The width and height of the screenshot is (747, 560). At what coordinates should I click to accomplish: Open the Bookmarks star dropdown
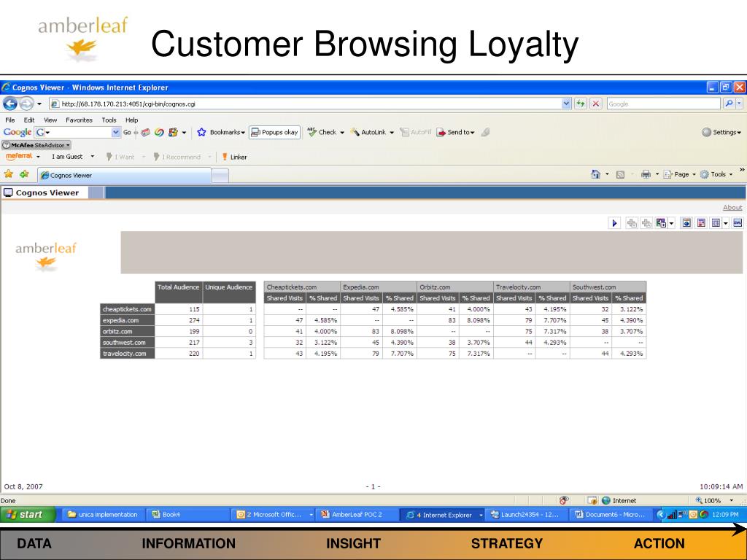221,133
